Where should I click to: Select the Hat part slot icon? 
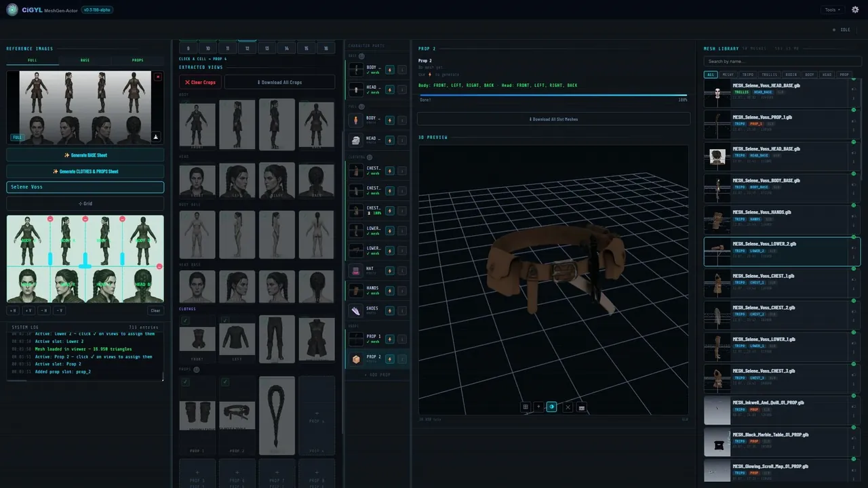click(x=356, y=270)
